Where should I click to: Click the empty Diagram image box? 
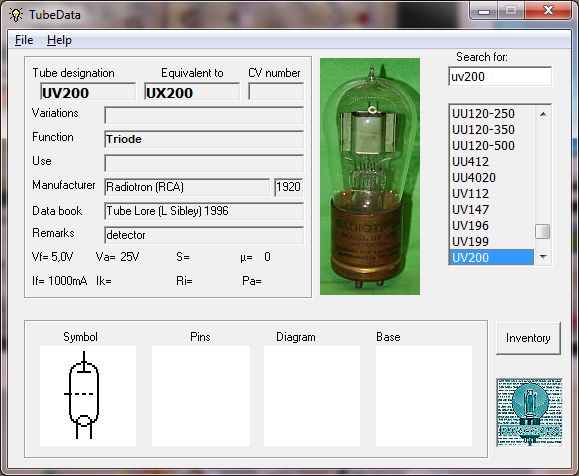(312, 396)
